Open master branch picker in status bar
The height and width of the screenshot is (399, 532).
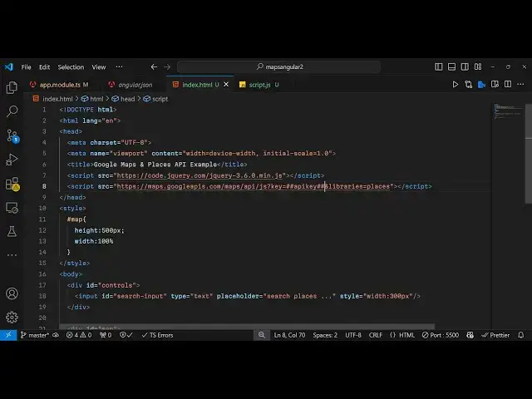(35, 335)
